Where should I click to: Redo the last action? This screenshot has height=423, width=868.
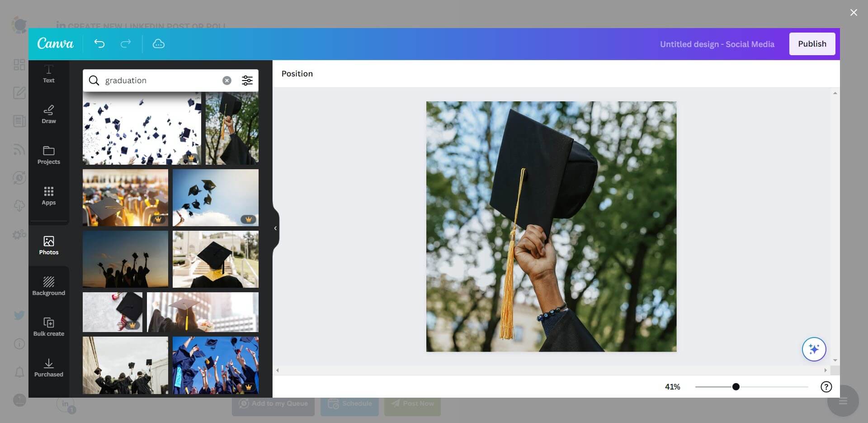click(126, 44)
